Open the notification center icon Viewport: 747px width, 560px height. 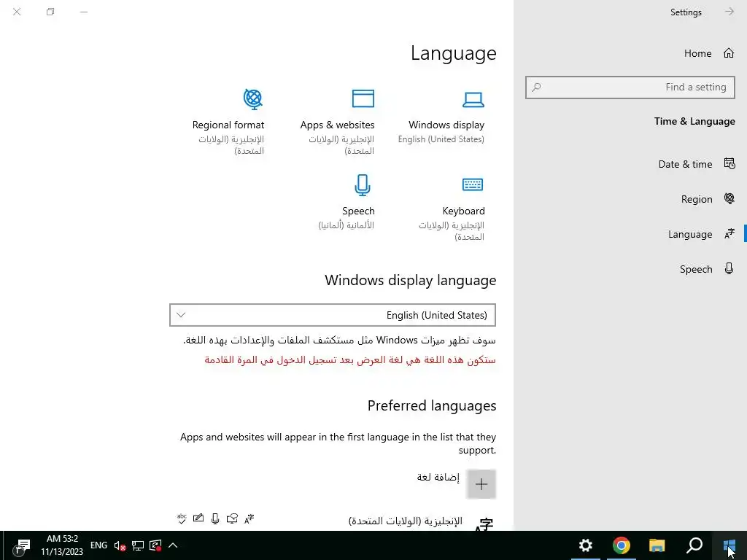coord(22,545)
